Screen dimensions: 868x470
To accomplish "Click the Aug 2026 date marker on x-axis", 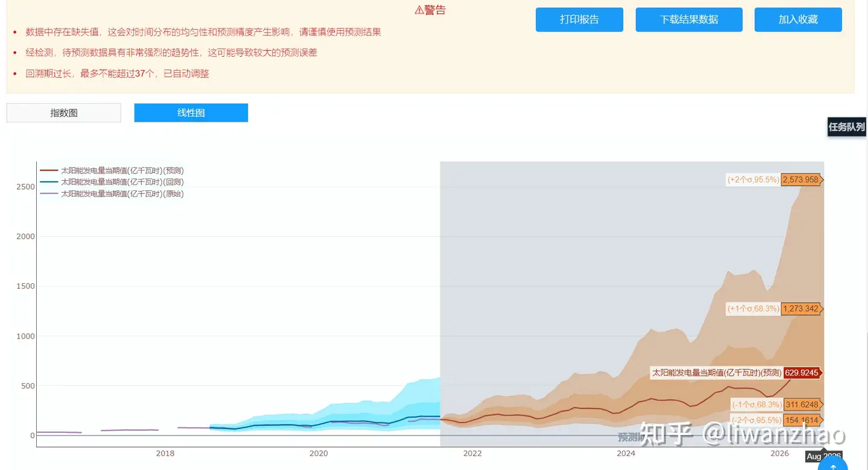I will click(x=823, y=457).
